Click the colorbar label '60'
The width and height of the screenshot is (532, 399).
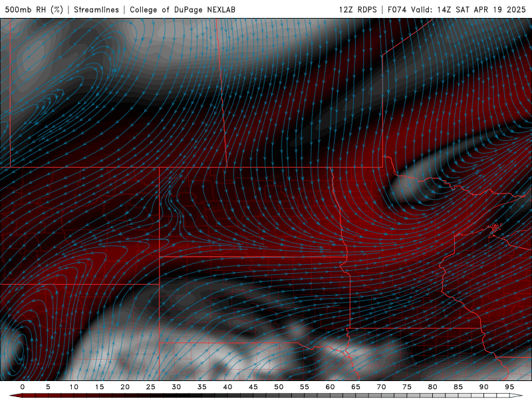(330, 387)
